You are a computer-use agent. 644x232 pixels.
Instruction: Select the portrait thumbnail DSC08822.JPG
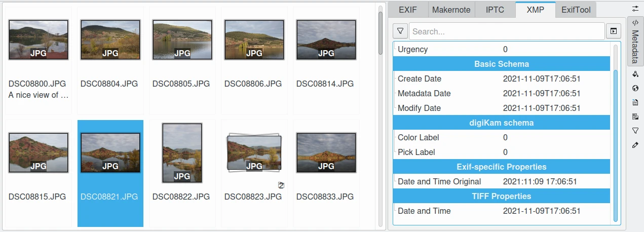182,152
